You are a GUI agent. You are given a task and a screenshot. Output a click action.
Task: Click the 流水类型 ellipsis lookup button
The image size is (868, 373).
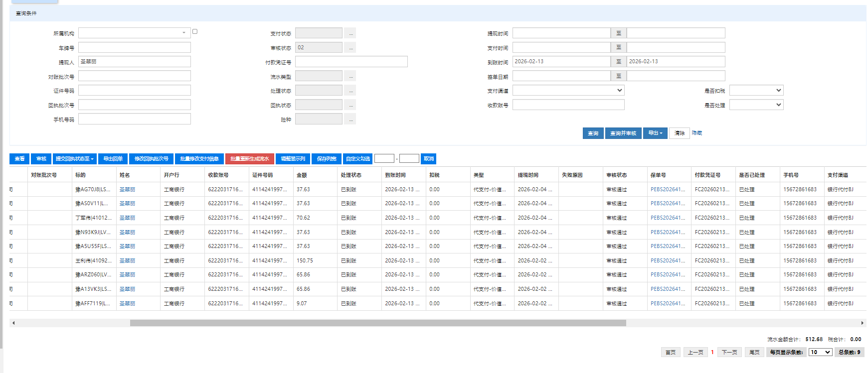coord(351,76)
